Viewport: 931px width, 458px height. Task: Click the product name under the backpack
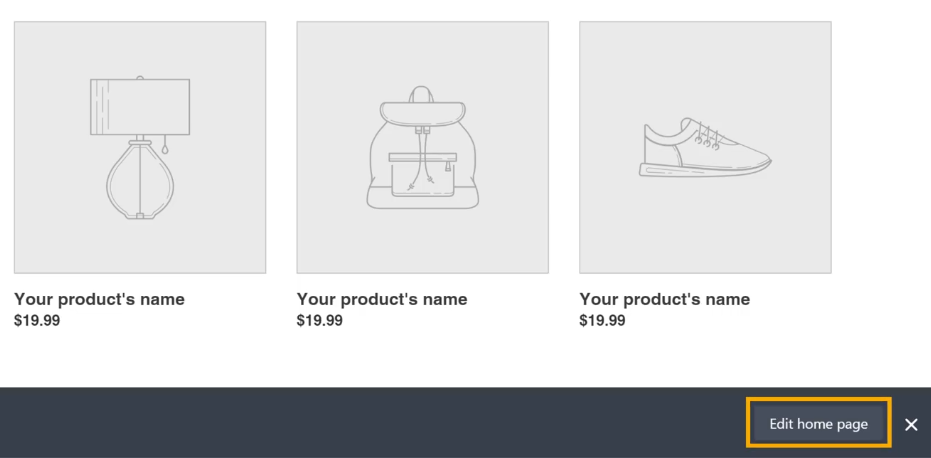pyautogui.click(x=382, y=299)
